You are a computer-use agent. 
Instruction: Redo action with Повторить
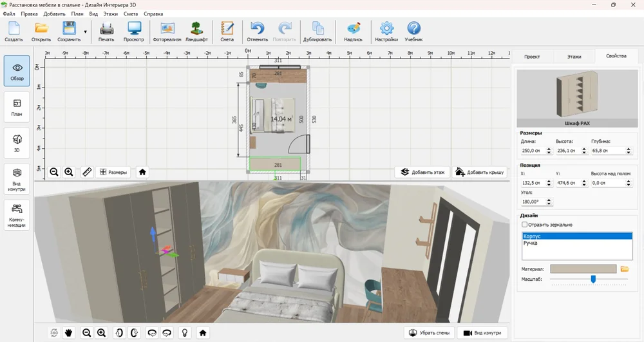pos(284,32)
